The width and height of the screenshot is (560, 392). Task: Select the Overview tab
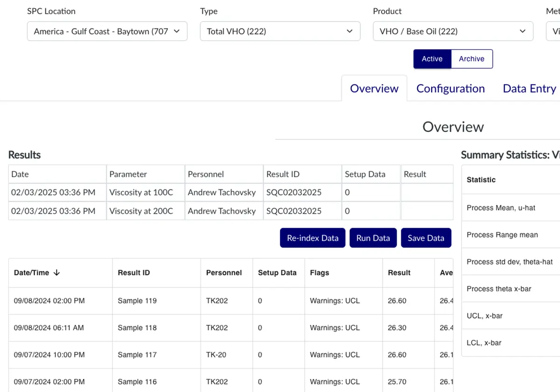tap(374, 89)
